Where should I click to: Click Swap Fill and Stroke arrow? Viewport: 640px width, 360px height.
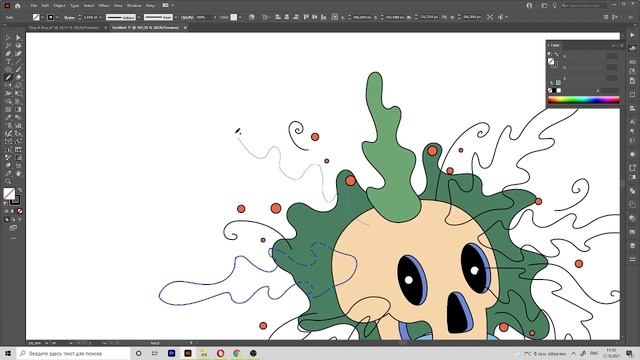click(20, 190)
